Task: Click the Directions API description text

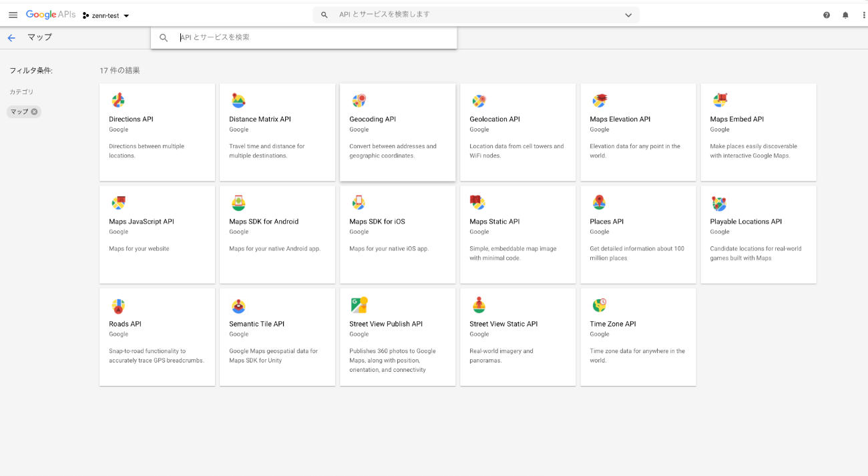Action: coord(146,151)
